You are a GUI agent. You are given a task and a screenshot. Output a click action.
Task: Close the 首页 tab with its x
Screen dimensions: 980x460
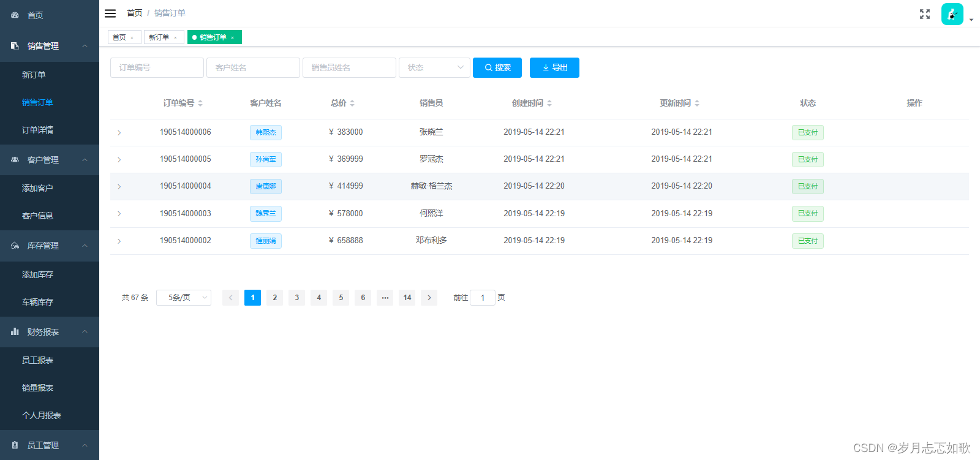tap(132, 38)
